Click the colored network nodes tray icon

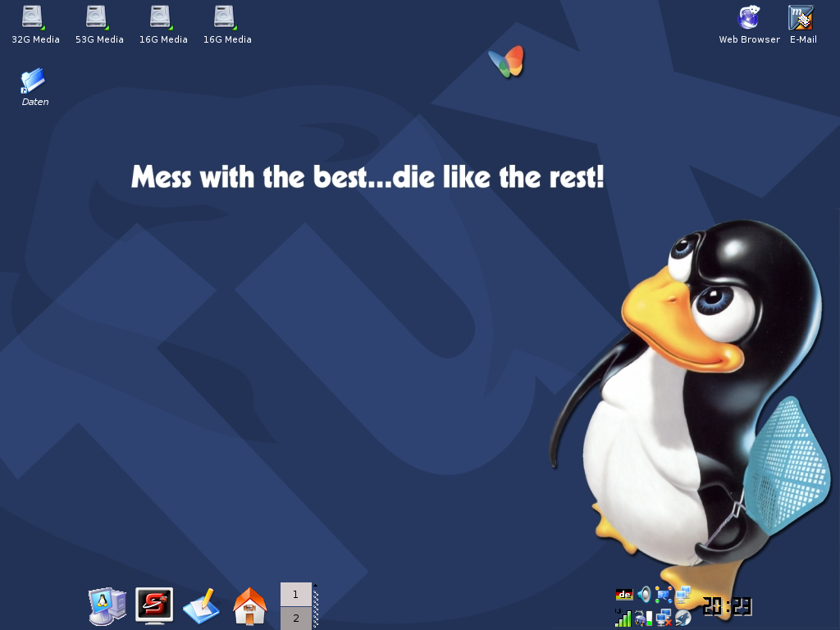(x=663, y=594)
